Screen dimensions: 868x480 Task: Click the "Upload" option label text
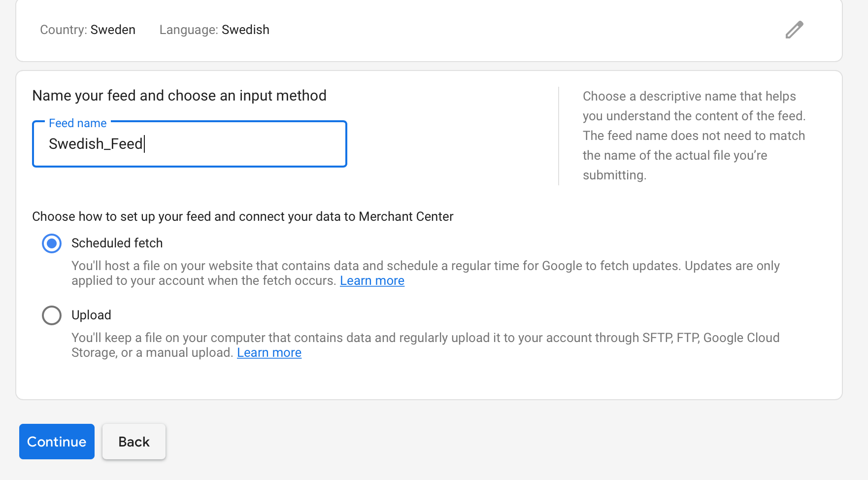[x=91, y=315]
